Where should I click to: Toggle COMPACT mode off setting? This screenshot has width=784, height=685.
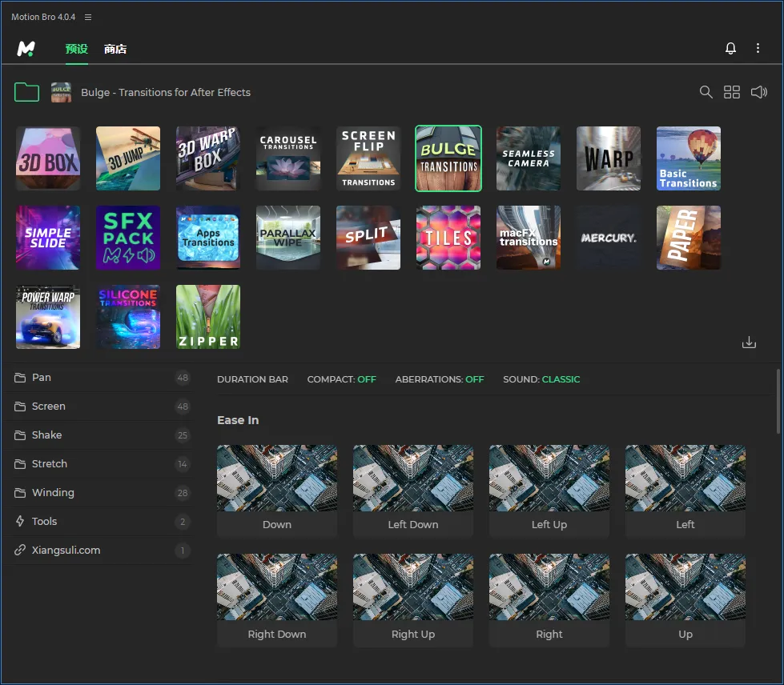click(x=341, y=379)
